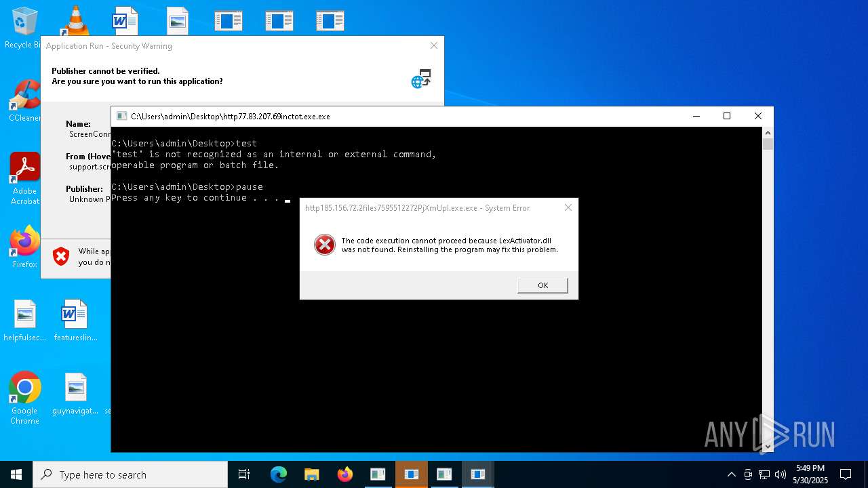The width and height of the screenshot is (868, 488).
Task: Close the System Error dialog
Action: point(568,207)
